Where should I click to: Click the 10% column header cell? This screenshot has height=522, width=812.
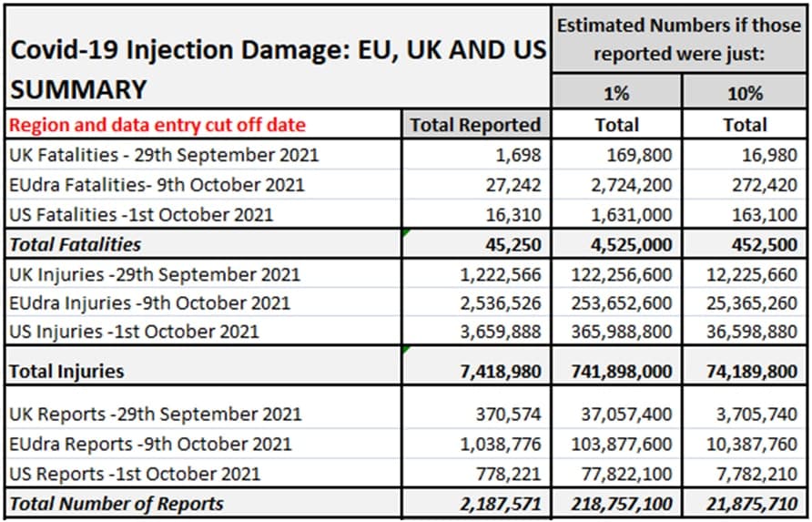(745, 93)
